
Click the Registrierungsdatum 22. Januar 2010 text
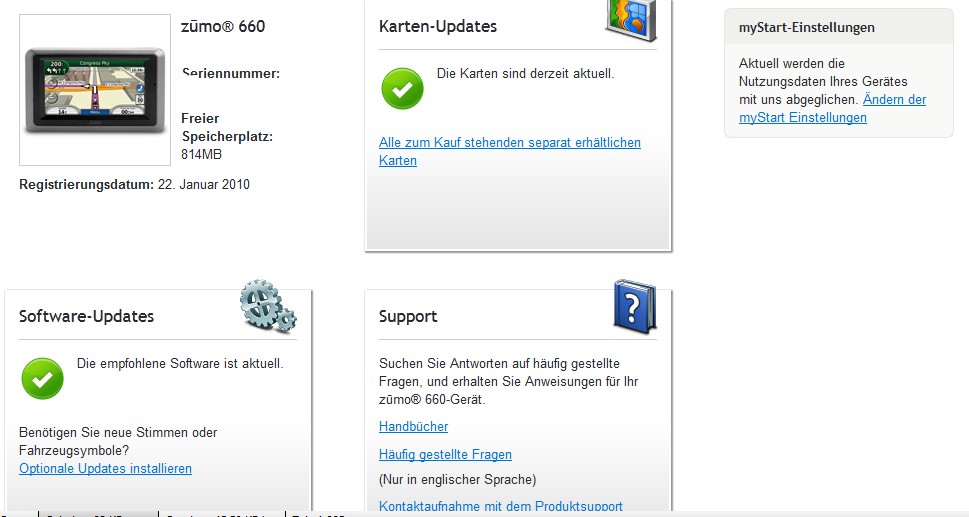135,184
